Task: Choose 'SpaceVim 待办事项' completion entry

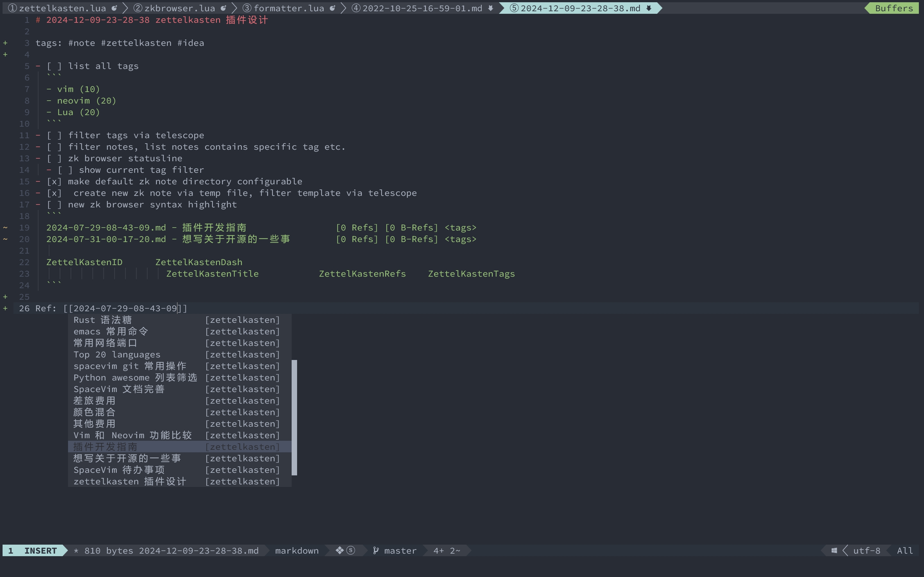Action: click(x=119, y=470)
